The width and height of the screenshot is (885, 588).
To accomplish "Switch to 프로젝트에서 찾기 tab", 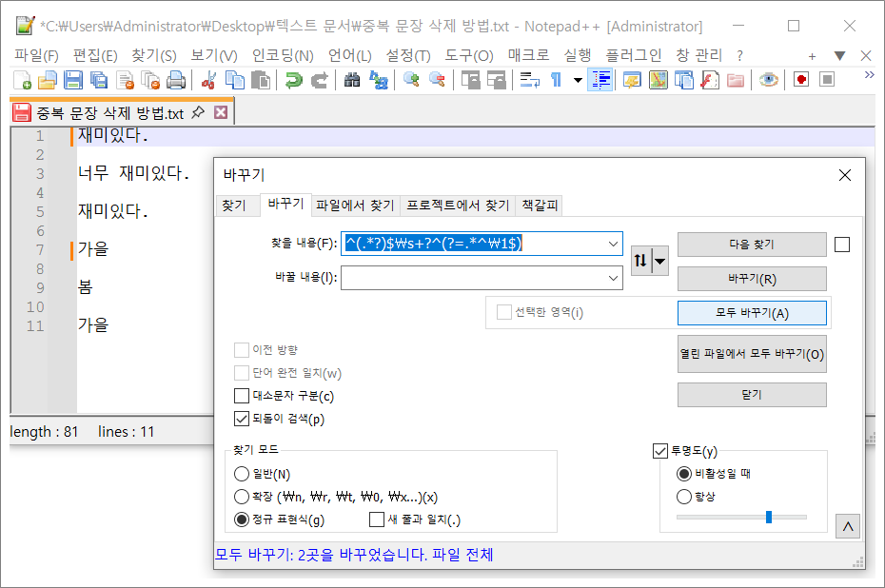I will (458, 205).
